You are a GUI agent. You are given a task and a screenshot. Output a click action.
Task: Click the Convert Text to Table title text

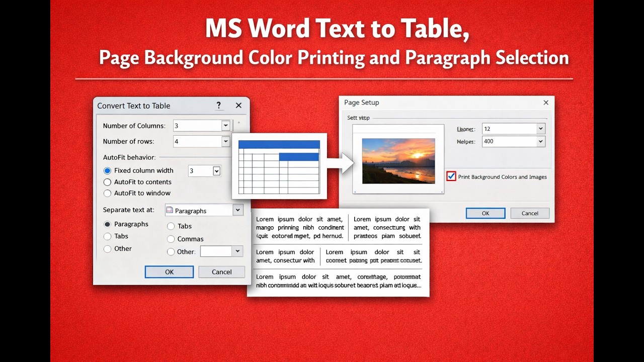pyautogui.click(x=134, y=106)
